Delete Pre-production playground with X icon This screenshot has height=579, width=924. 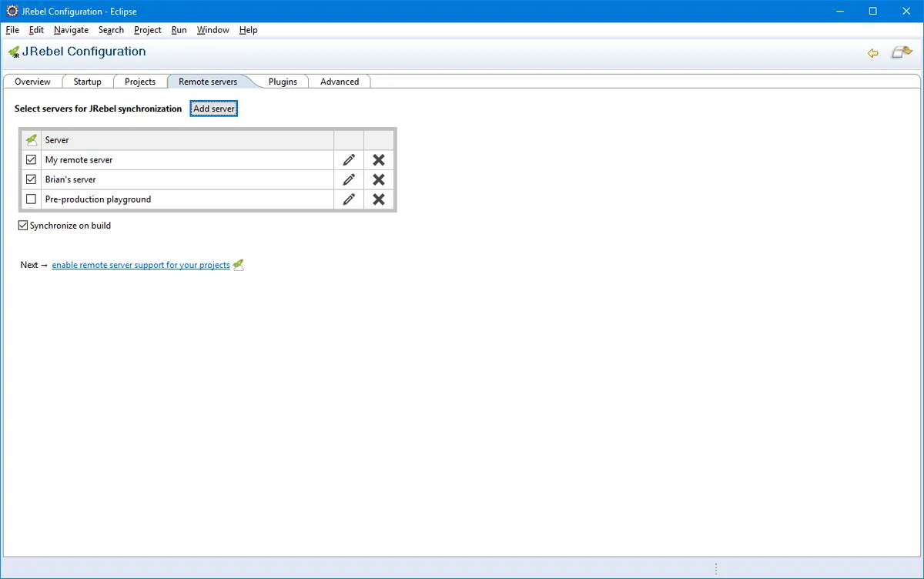click(379, 199)
